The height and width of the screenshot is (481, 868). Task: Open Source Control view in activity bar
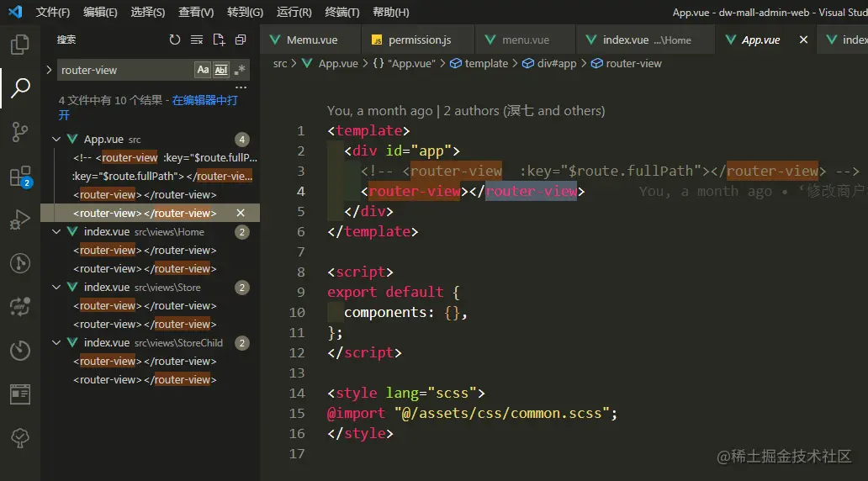pos(20,132)
